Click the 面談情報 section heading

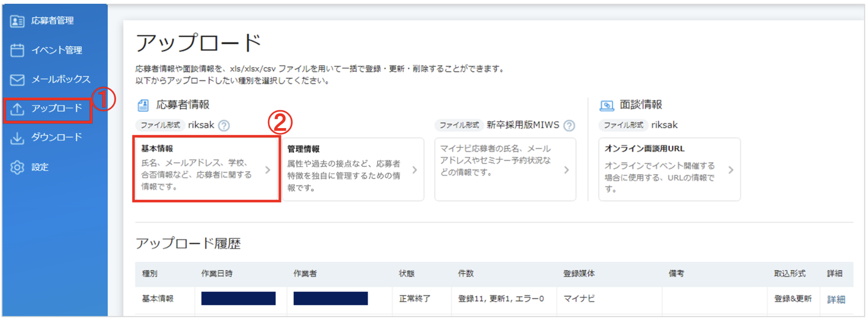click(x=641, y=105)
